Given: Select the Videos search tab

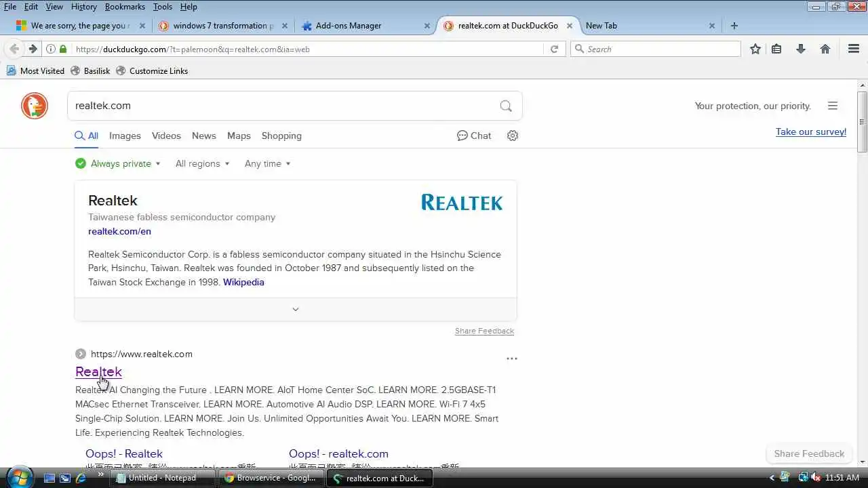Looking at the screenshot, I should tap(166, 136).
